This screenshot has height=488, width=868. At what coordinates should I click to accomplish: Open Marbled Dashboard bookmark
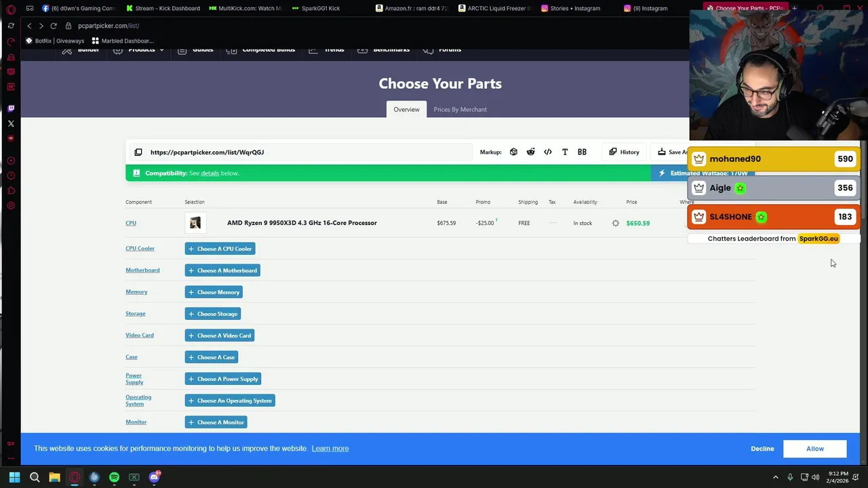[x=123, y=41]
